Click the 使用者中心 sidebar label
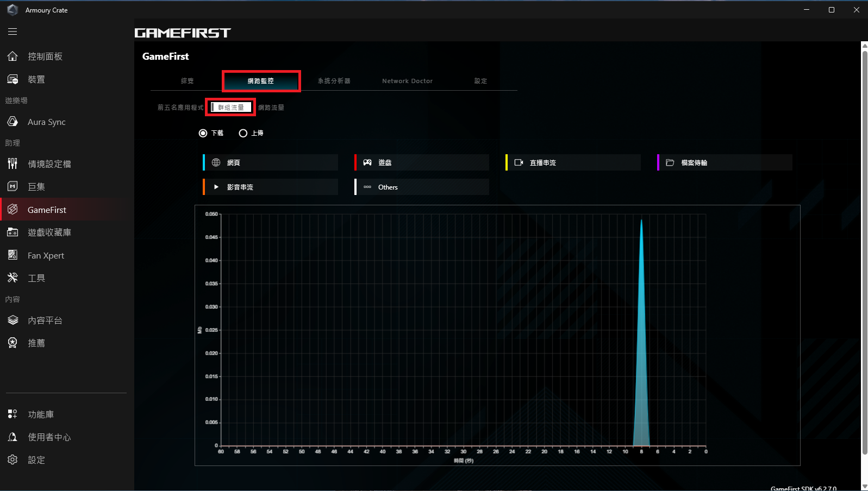Screen dimensions: 868x491 (x=49, y=437)
